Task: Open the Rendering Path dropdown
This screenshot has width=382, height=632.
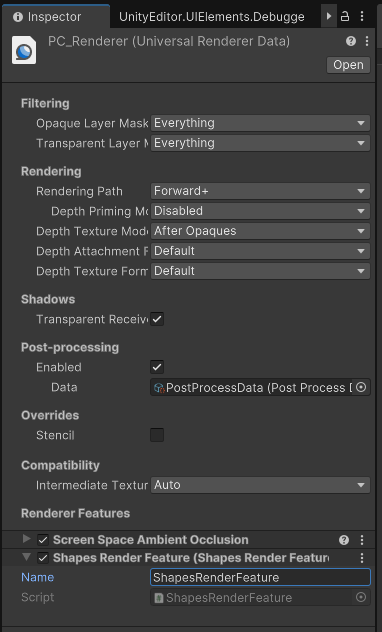Action: 260,191
